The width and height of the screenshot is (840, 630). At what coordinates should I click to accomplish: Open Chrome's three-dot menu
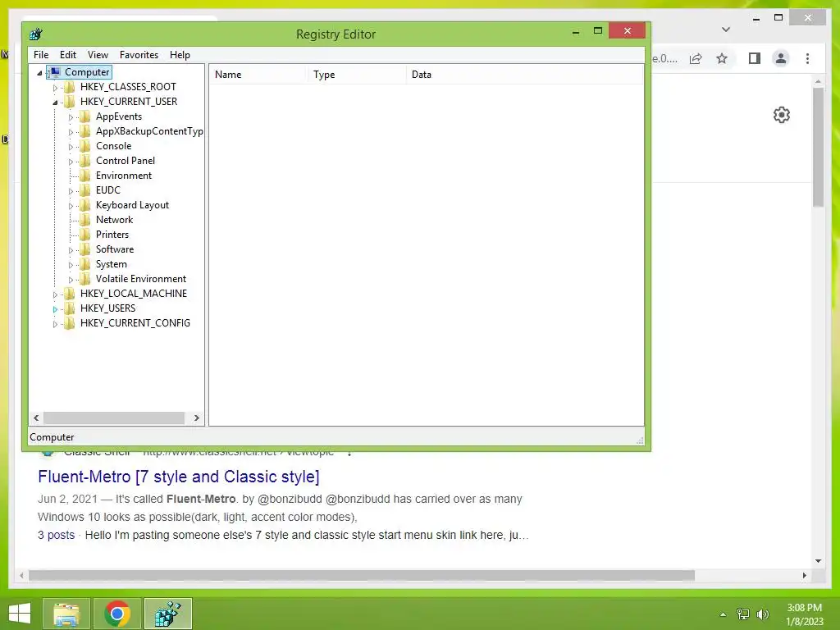pyautogui.click(x=808, y=58)
